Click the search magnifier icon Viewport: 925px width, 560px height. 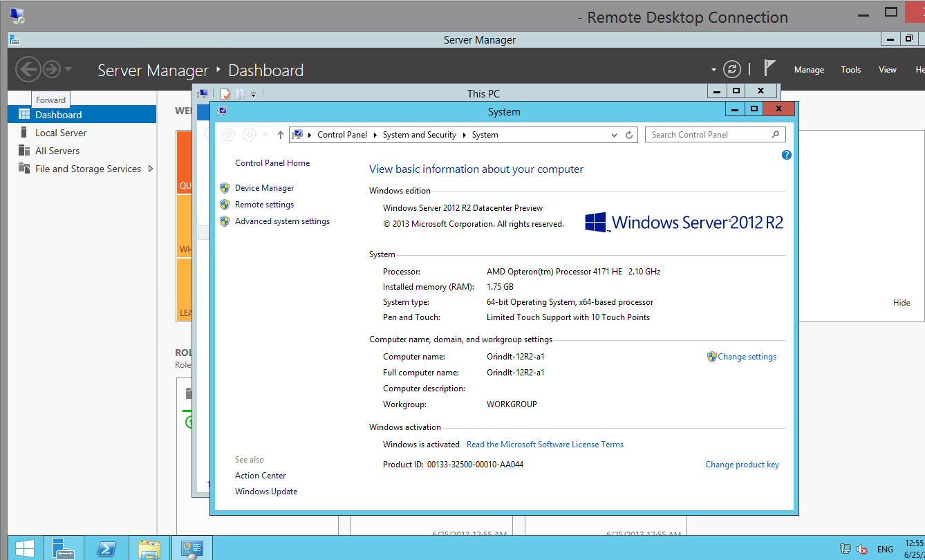click(x=775, y=135)
